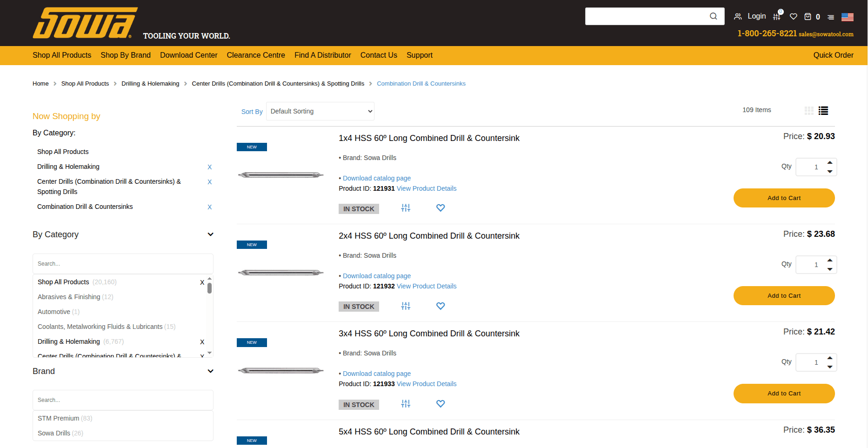Click the Sowa logo
Screen dimensions: 868x448
click(85, 23)
